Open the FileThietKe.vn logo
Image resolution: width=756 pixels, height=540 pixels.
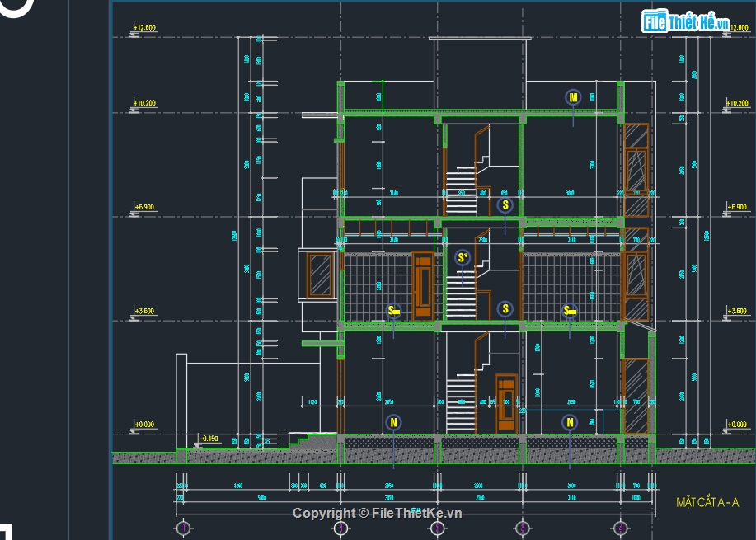[x=687, y=22]
